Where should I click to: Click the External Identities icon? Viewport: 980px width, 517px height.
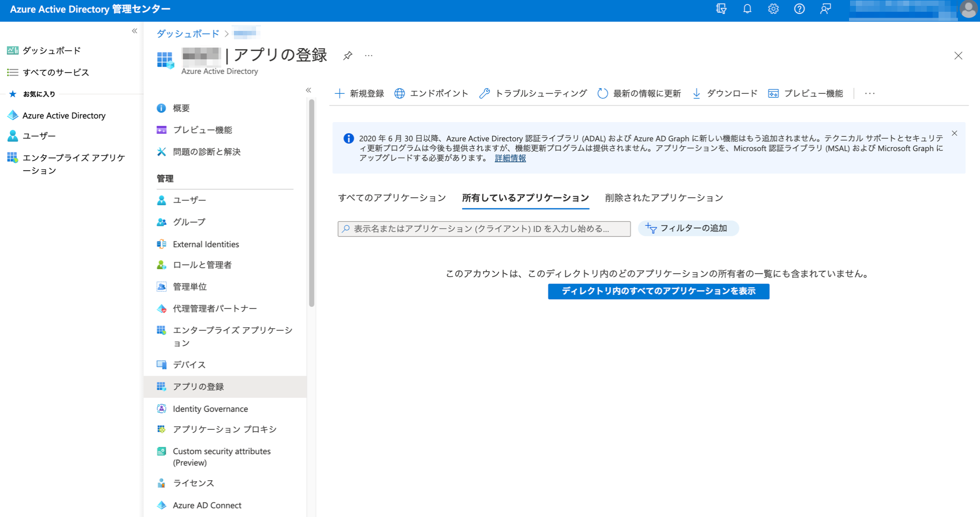click(x=161, y=244)
